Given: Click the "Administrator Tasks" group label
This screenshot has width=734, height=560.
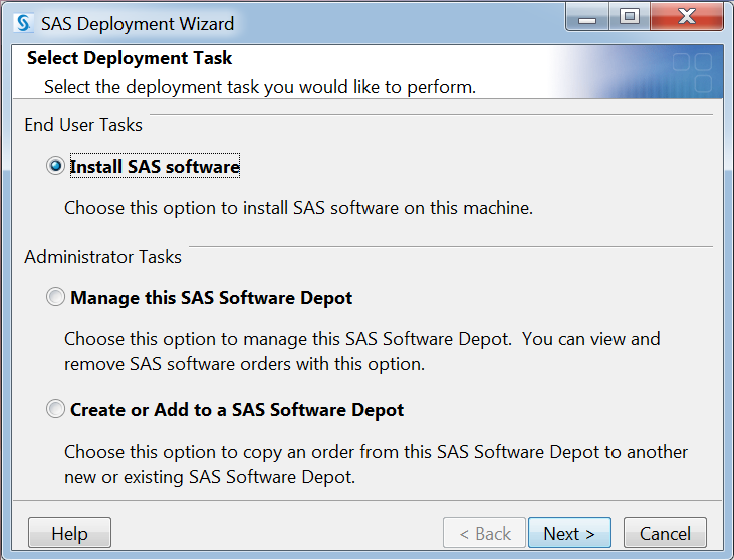Looking at the screenshot, I should 103,257.
